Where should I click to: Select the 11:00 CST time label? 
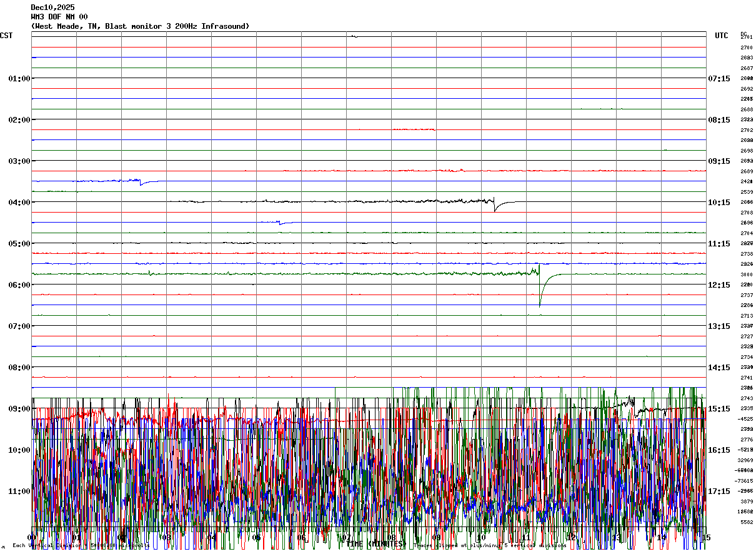[19, 491]
